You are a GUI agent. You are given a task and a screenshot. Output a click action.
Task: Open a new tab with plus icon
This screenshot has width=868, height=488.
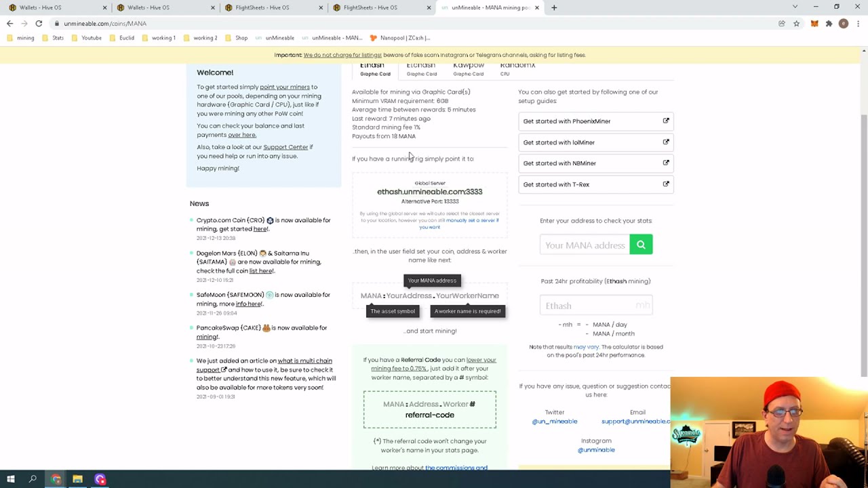[554, 7]
